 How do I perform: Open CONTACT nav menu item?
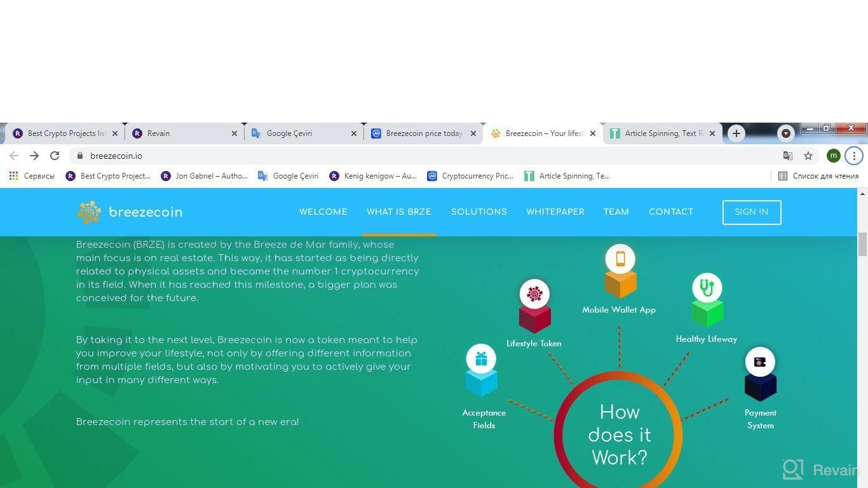coord(671,212)
